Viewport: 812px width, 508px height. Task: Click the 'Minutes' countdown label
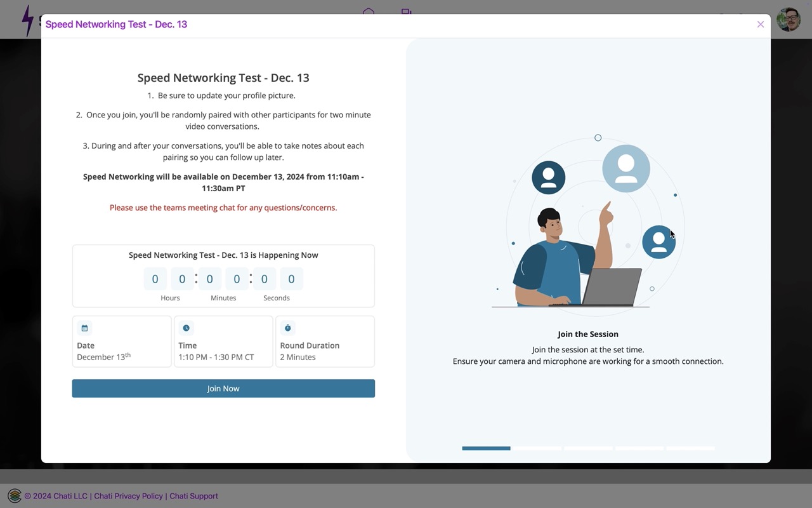[223, 298]
